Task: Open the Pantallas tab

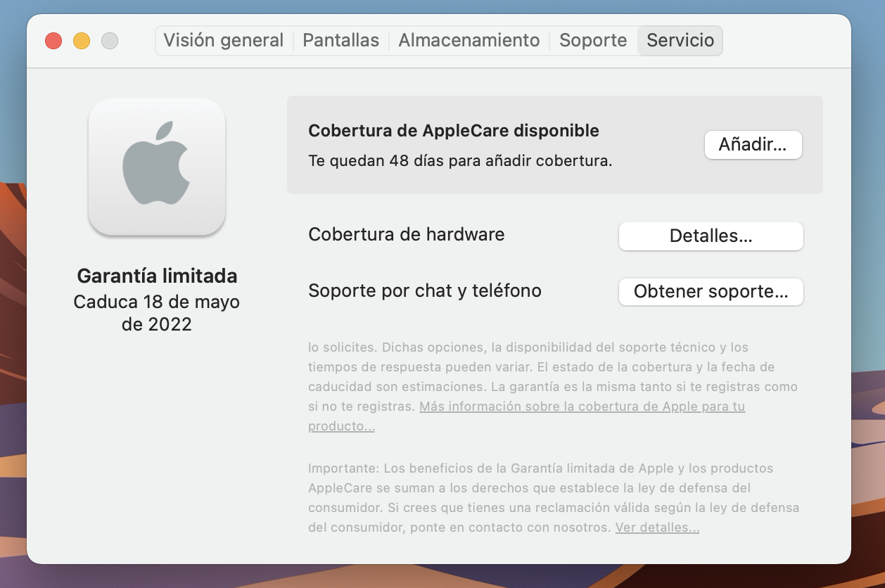Action: click(x=341, y=40)
